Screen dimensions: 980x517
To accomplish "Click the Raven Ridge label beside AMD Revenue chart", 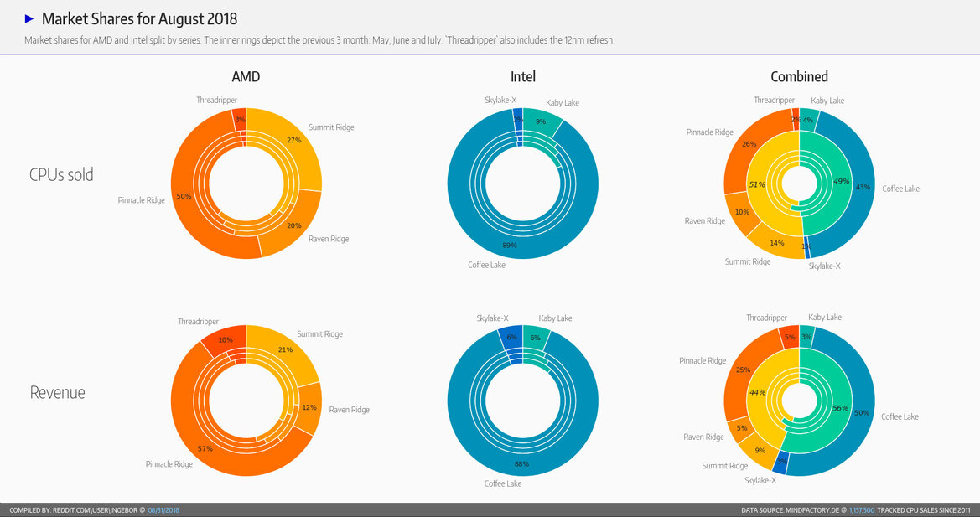I will [350, 411].
